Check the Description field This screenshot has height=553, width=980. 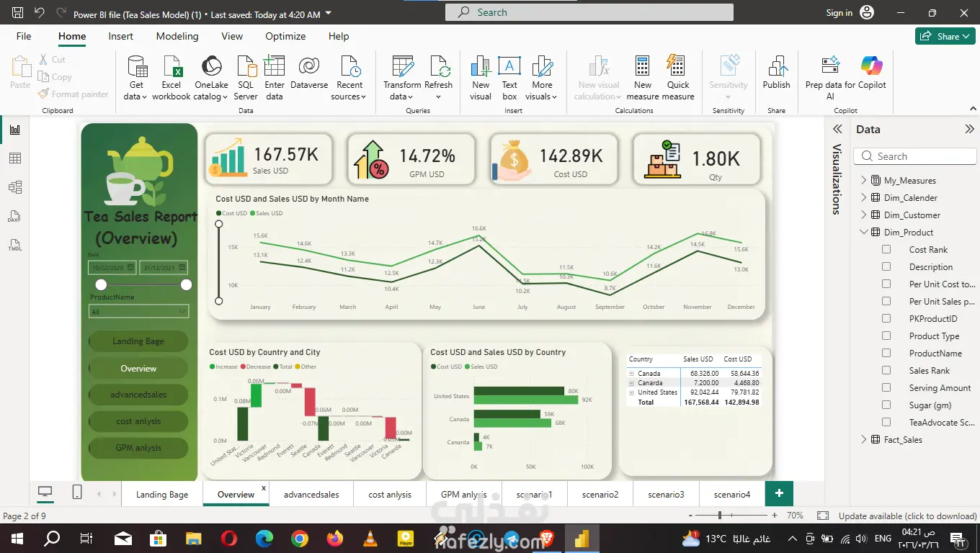tap(886, 266)
